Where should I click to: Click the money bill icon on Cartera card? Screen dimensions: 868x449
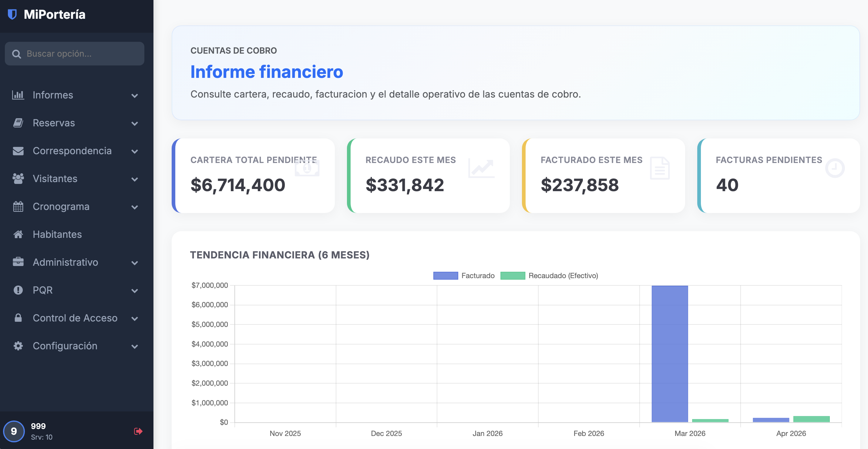click(x=307, y=168)
